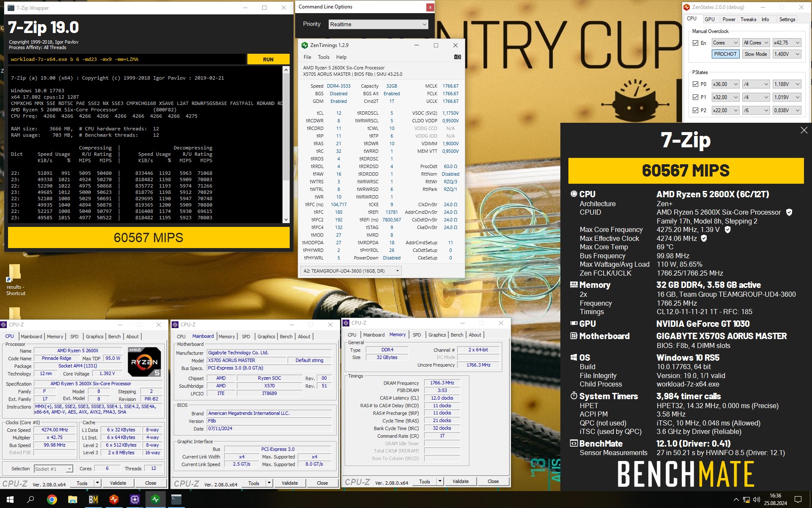
Task: Toggle the P1 PState checkbox
Action: click(695, 97)
